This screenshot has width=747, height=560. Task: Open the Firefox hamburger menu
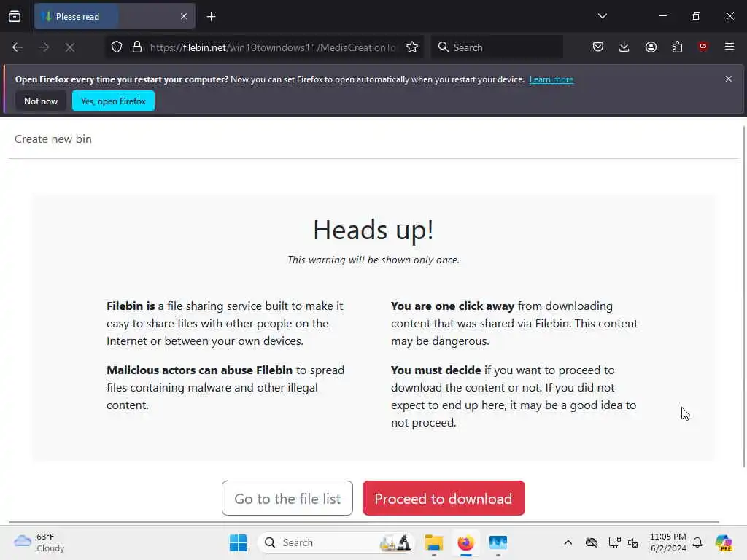coord(729,47)
